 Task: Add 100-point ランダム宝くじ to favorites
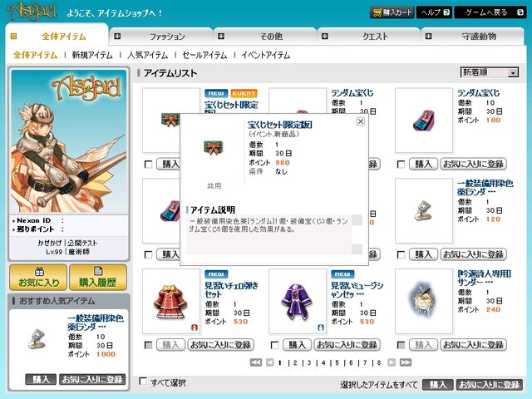tap(473, 165)
